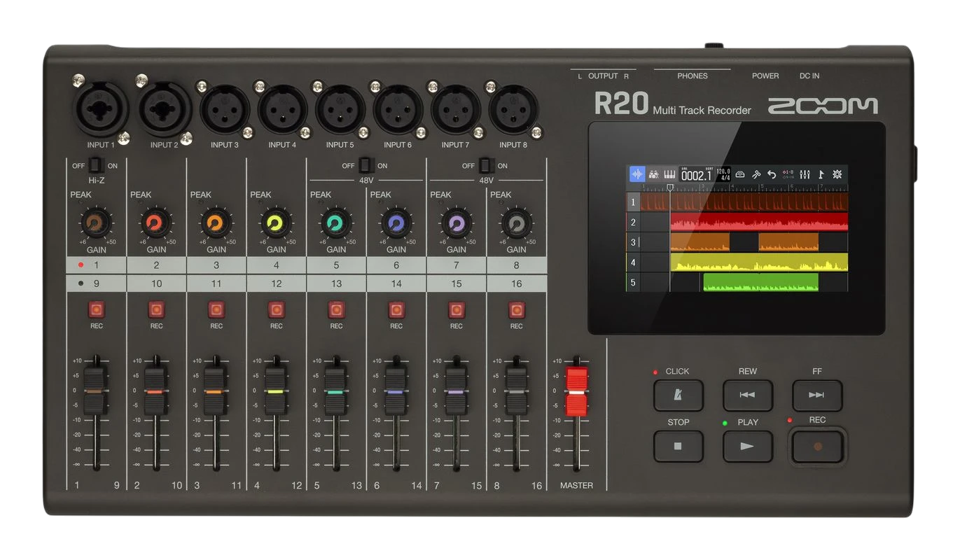Viewport: 960px width, 560px height.
Task: Click the R20 Multi Track Recorder label
Action: coord(673,104)
